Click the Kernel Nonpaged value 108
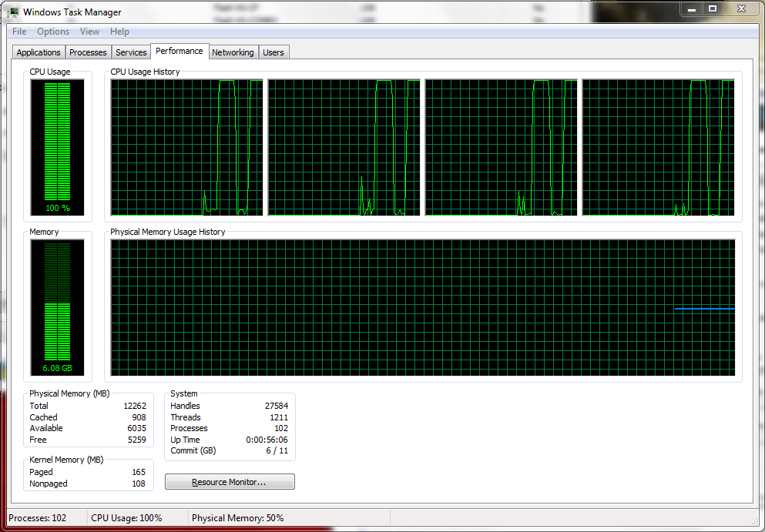 click(139, 483)
